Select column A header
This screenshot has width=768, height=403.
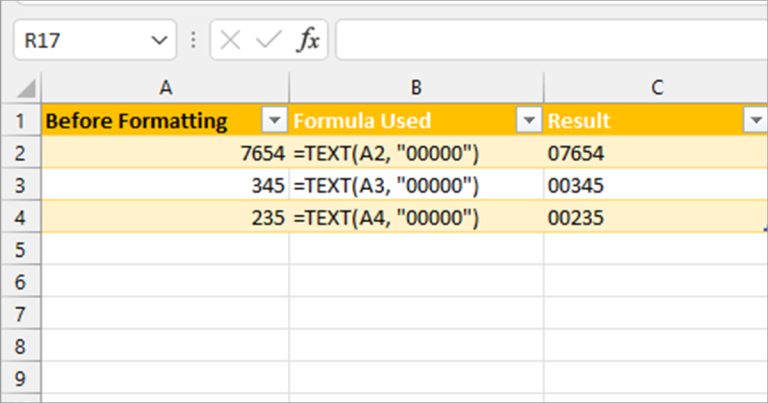tap(166, 88)
